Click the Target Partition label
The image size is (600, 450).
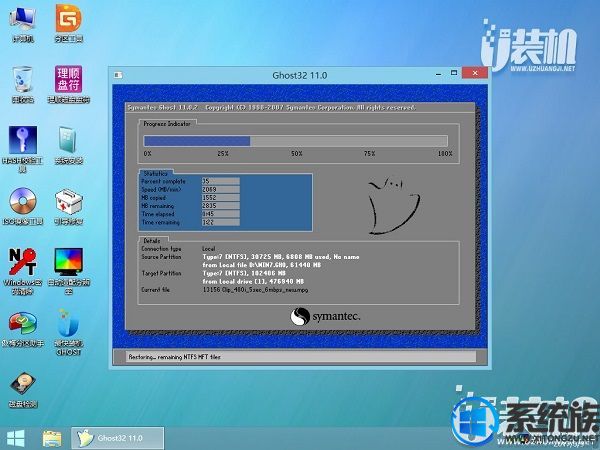tap(161, 273)
